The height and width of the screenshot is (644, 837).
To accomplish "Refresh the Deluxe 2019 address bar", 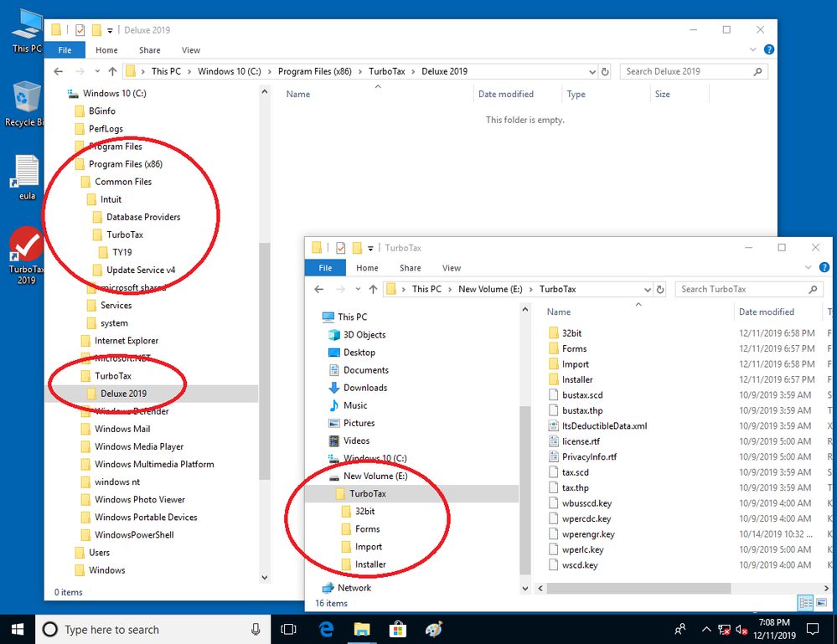I will click(x=605, y=71).
